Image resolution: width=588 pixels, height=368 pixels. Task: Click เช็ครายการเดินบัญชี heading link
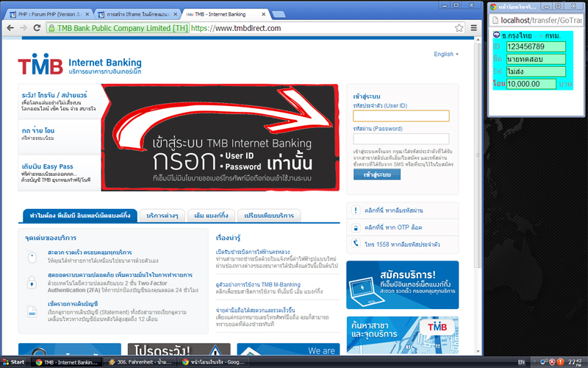click(73, 303)
